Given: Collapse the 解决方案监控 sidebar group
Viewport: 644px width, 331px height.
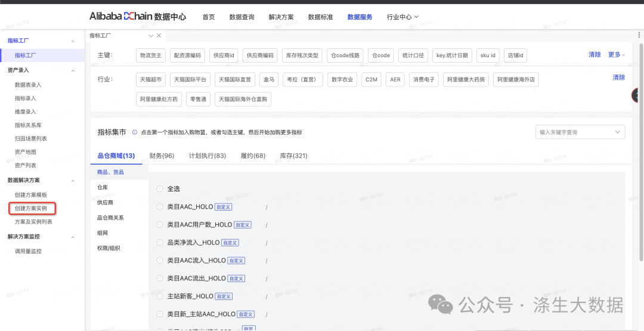Looking at the screenshot, I should pyautogui.click(x=73, y=237).
